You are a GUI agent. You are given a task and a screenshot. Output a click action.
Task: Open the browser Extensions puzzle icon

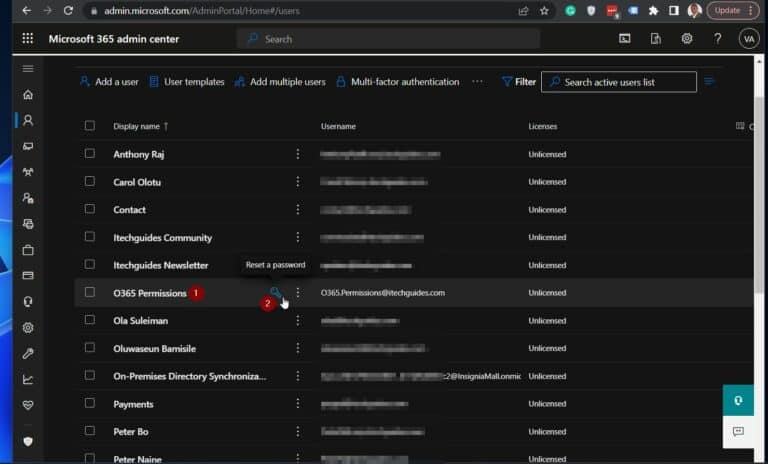653,10
